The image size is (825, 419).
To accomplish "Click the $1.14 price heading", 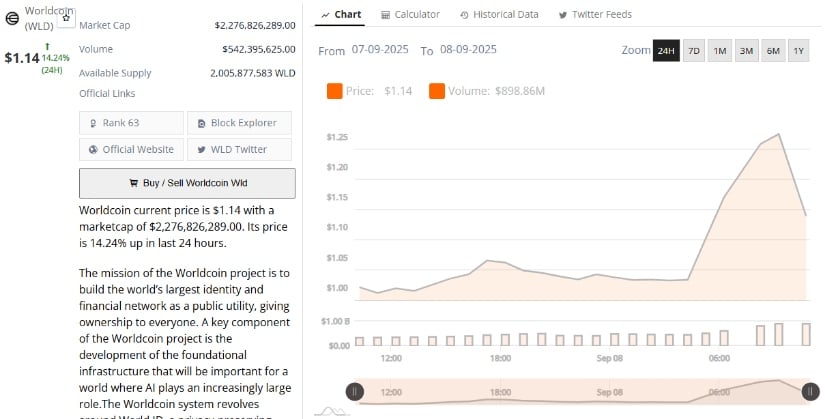I will (22, 57).
